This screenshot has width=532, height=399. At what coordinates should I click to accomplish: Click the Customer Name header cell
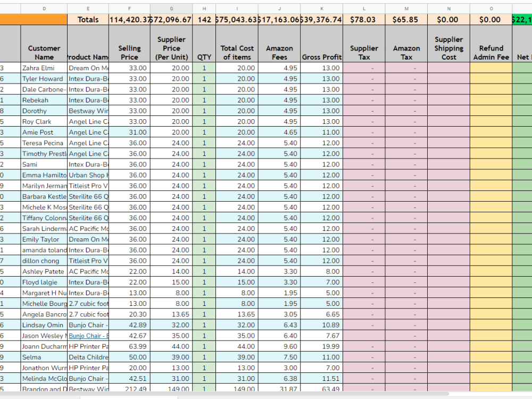[x=44, y=44]
